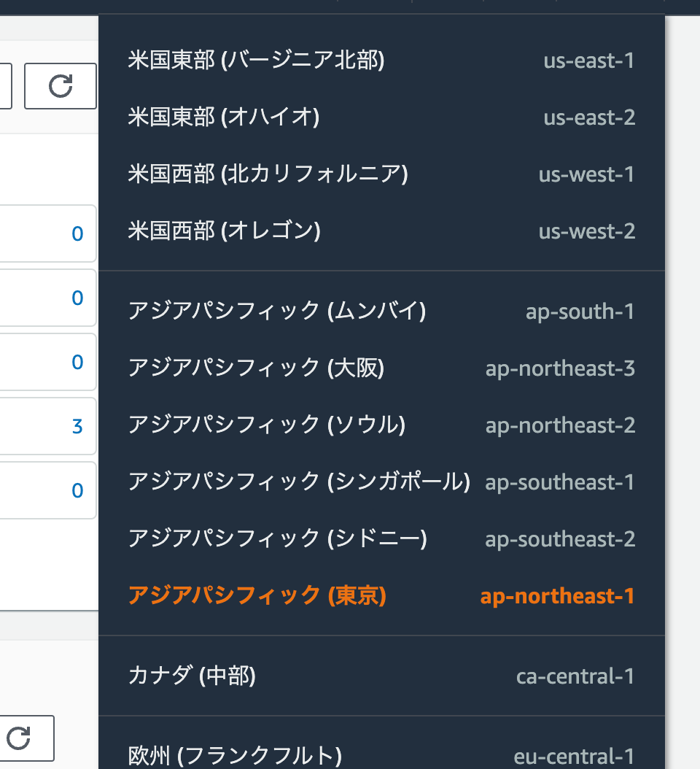
Task: Click the upper refresh icon button
Action: 61,86
